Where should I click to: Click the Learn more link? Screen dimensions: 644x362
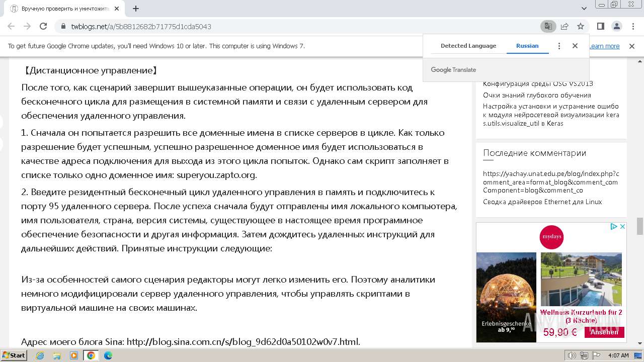[604, 46]
